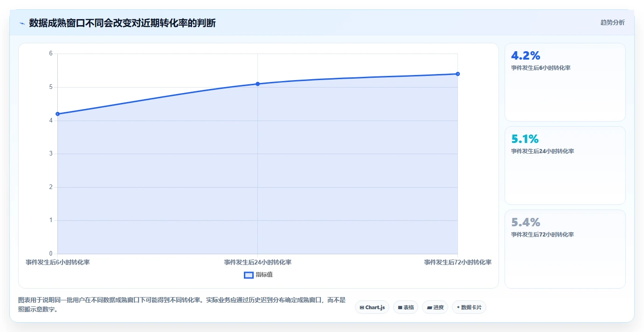Image resolution: width=644 pixels, height=332 pixels.
Task: Click the 5.4% value card figure
Action: click(x=526, y=222)
